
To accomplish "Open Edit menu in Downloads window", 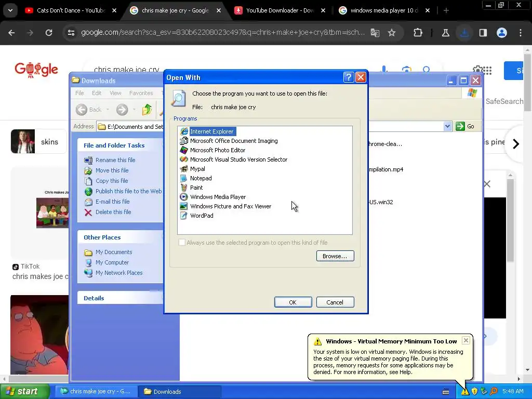I will pos(96,93).
